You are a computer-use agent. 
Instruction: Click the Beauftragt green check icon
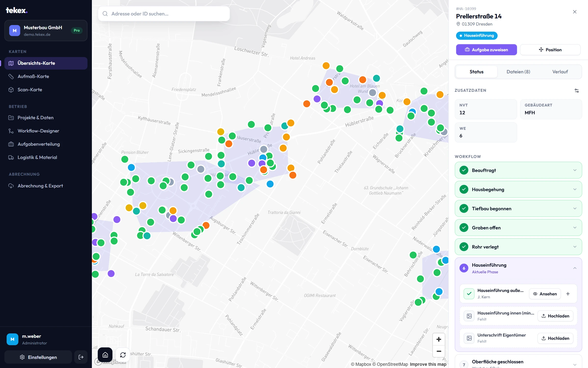tap(464, 170)
